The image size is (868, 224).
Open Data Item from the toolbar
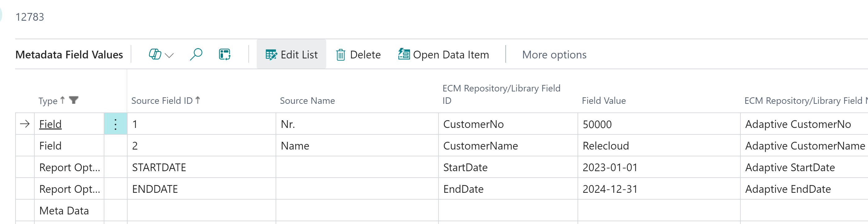(x=443, y=54)
